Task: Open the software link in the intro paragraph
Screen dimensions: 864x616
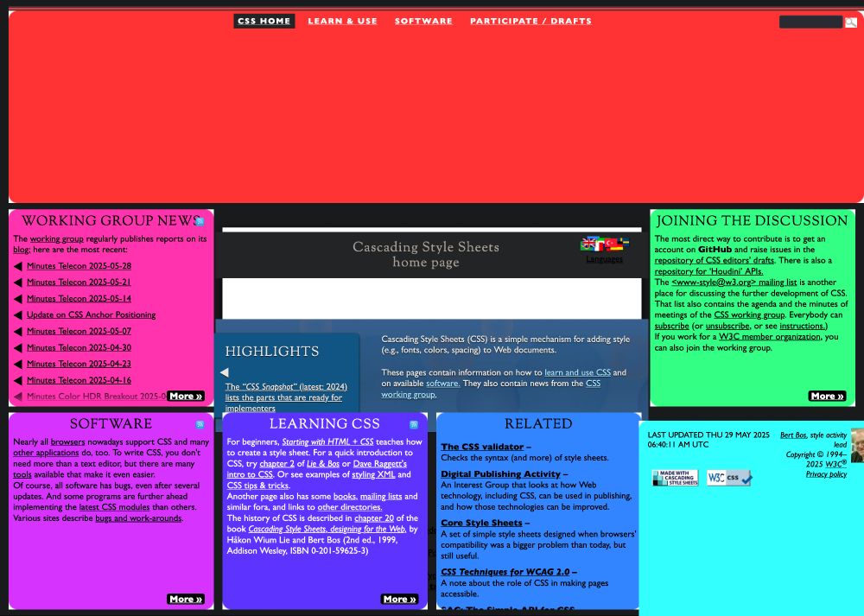Action: (x=442, y=384)
